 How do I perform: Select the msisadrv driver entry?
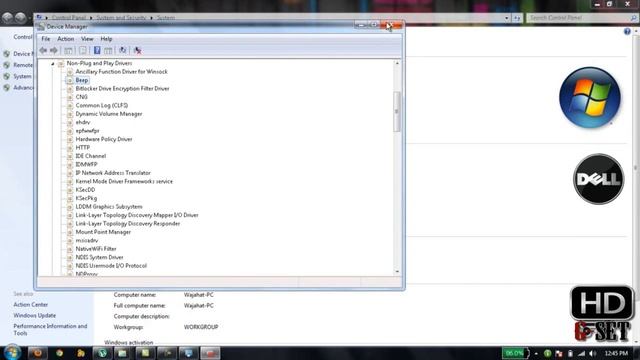tap(87, 241)
